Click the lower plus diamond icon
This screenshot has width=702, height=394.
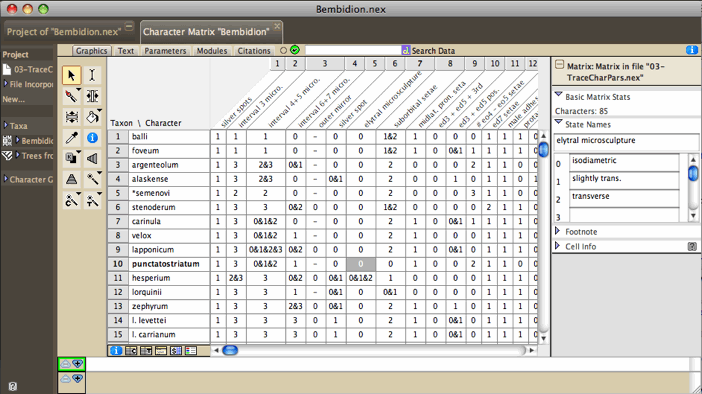78,379
